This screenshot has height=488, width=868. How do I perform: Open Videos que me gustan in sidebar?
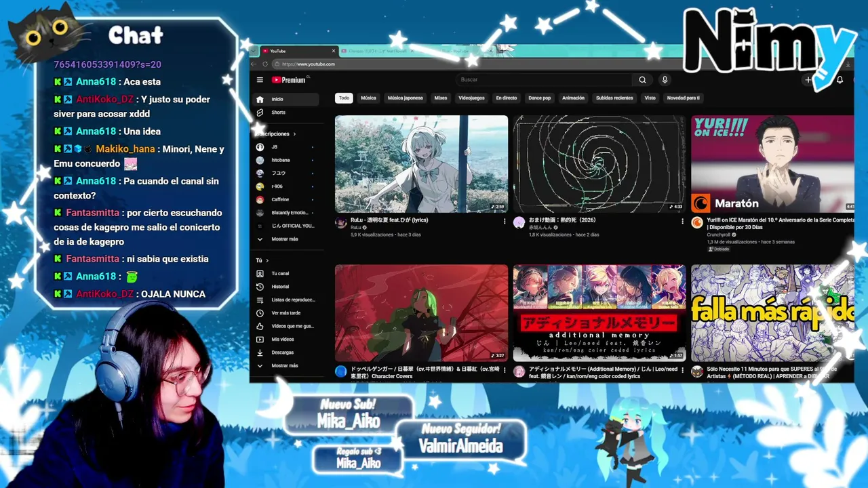click(x=286, y=326)
